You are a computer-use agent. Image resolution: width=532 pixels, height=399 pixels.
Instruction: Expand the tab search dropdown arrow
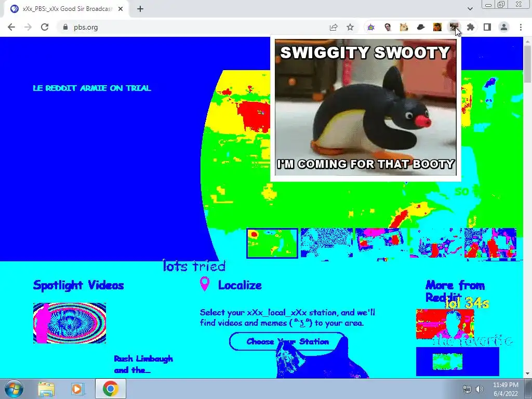pyautogui.click(x=470, y=9)
